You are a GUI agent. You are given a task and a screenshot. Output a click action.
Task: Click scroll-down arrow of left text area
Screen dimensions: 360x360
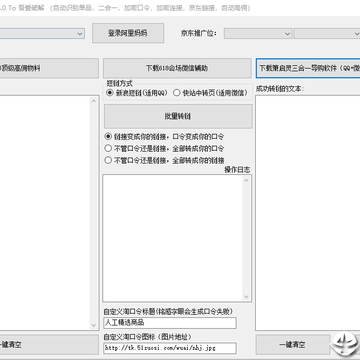[x=94, y=325]
